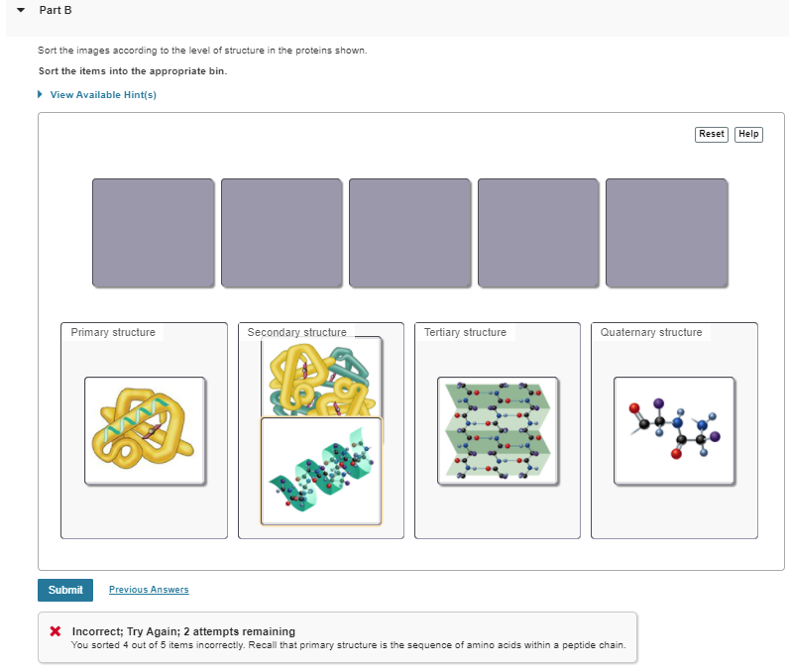Collapse the Part B section arrow
789x672 pixels.
21,10
